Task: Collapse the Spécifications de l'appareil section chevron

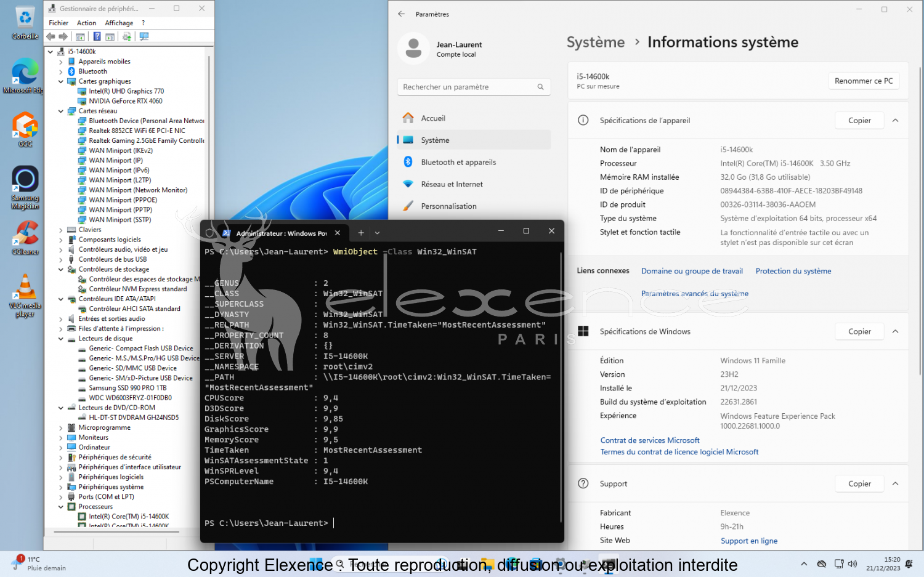Action: 896,121
